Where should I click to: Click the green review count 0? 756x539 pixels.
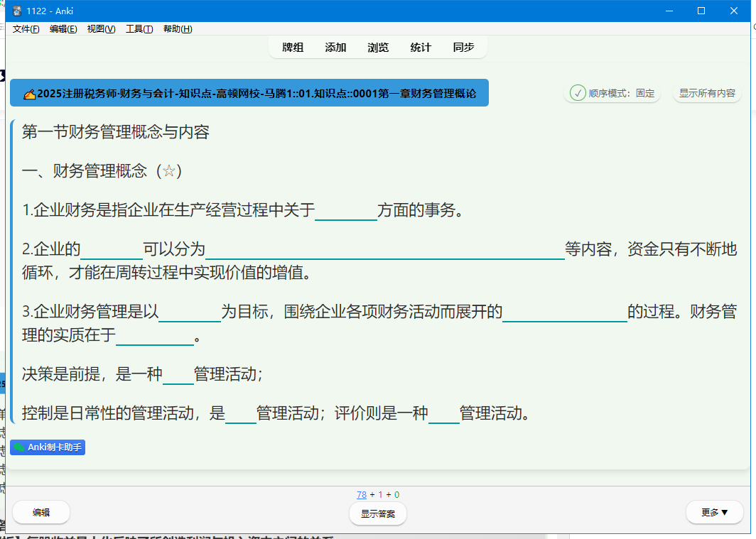pos(396,495)
